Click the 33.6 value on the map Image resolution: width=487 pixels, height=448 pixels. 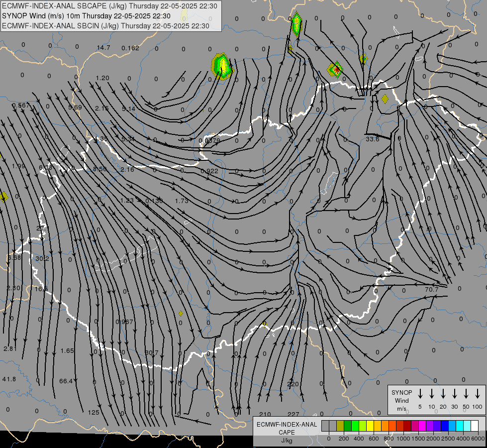click(x=373, y=139)
